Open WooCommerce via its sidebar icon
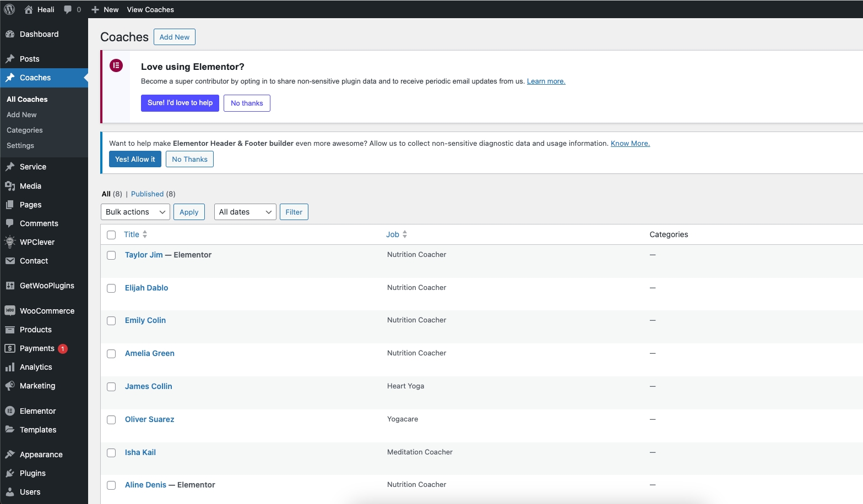863x504 pixels. (x=10, y=311)
